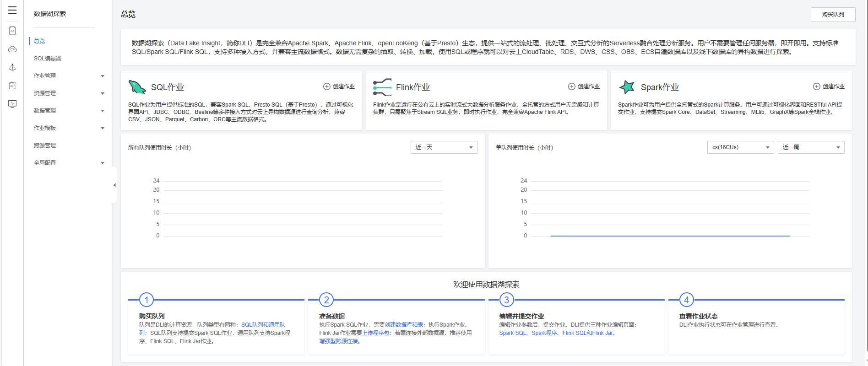Click the Flink作业 stream icon
Image resolution: width=868 pixels, height=366 pixels.
click(x=382, y=87)
